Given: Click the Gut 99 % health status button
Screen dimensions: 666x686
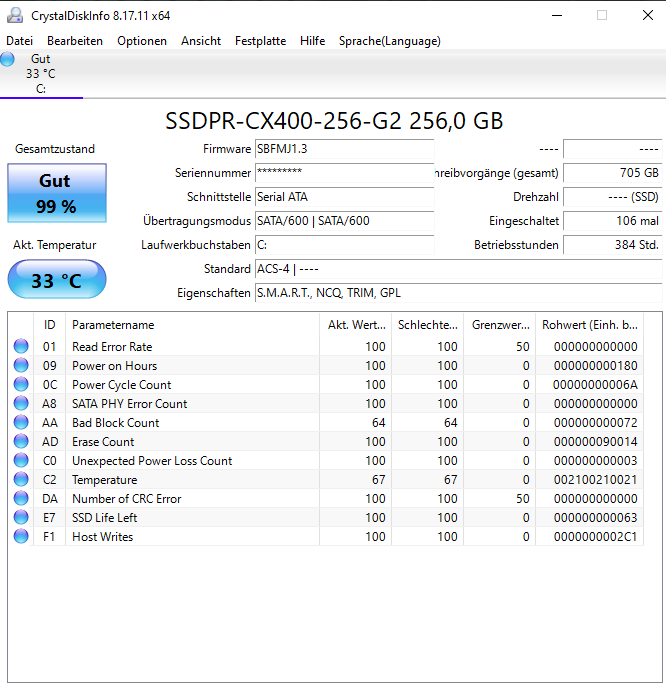Looking at the screenshot, I should coord(57,193).
